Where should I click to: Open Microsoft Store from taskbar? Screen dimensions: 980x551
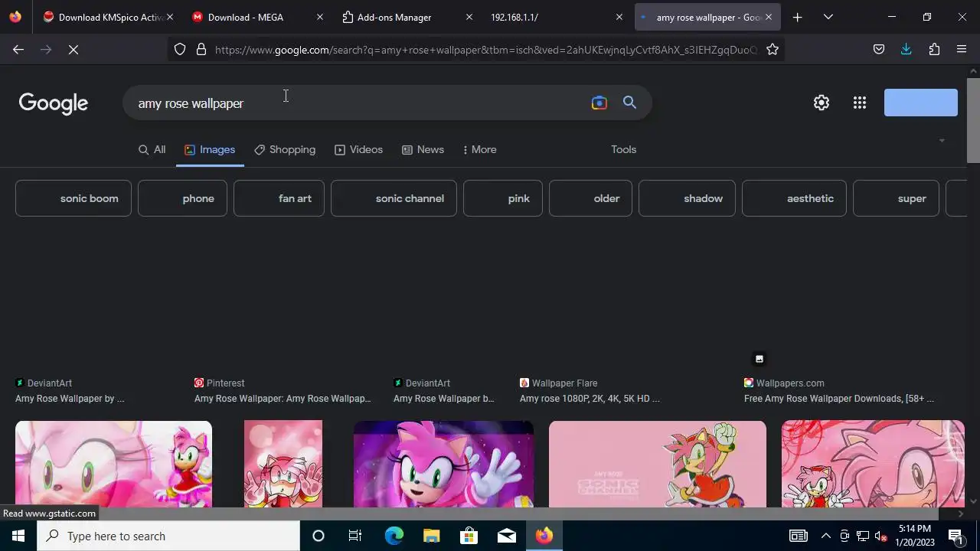(469, 536)
